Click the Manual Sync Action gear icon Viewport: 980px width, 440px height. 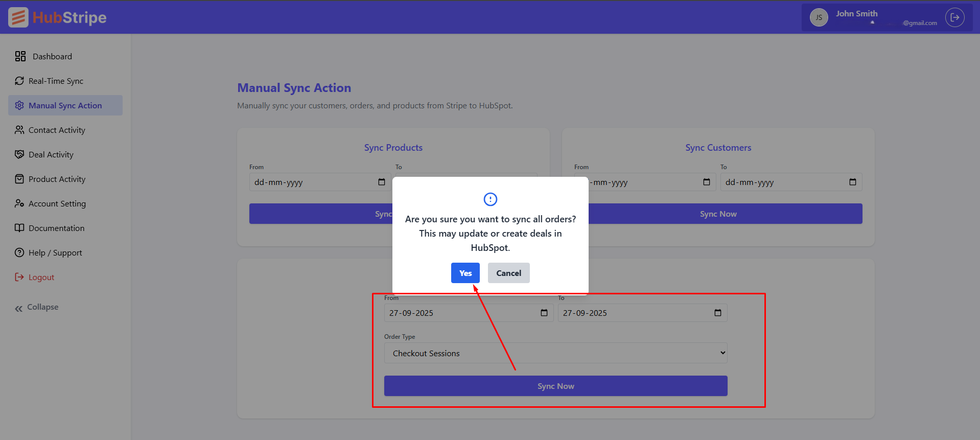coord(19,105)
